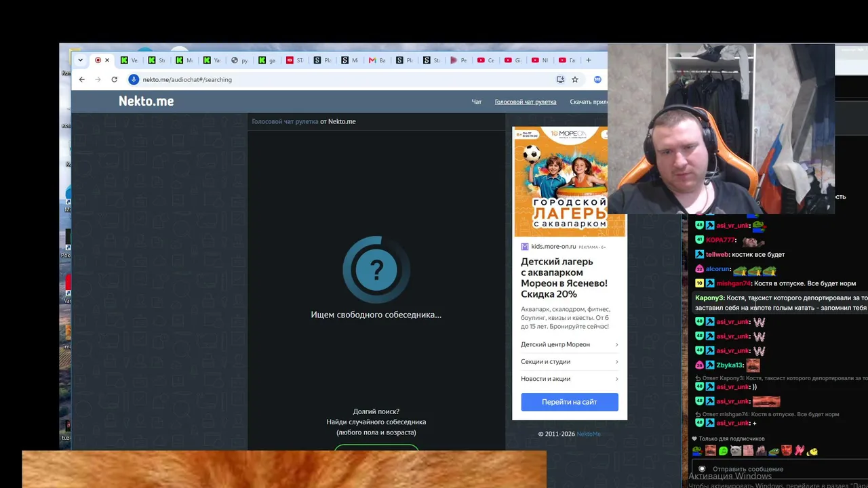Viewport: 868px width, 488px height.
Task: Expand the 'Новости и акции' ad row
Action: pos(570,379)
